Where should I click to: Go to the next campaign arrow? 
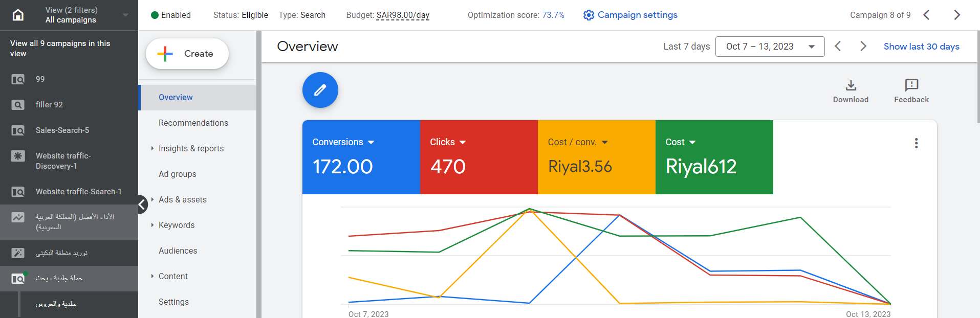[x=956, y=15]
